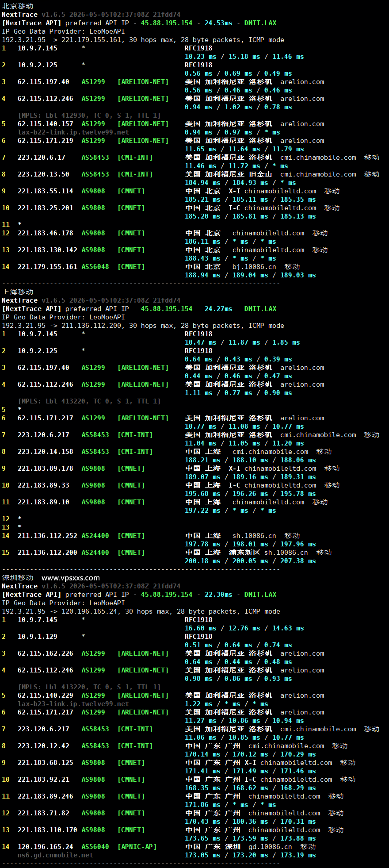Select hop IP 10.9.1.129
Viewport: 389px width, 868px height.
[x=38, y=637]
